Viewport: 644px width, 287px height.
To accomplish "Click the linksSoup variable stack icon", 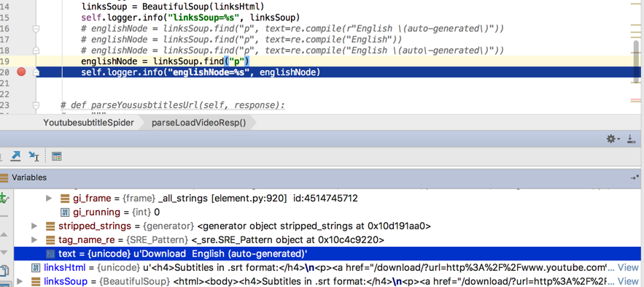I will click(x=36, y=282).
